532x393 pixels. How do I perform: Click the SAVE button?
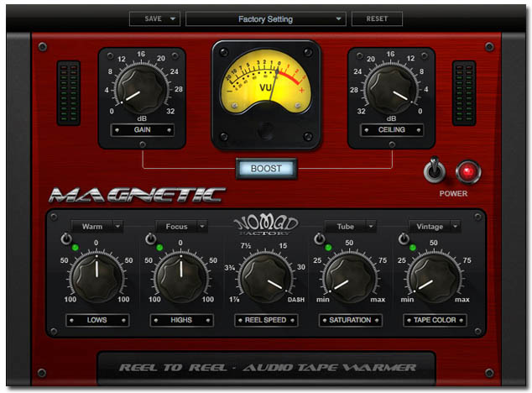pyautogui.click(x=153, y=18)
